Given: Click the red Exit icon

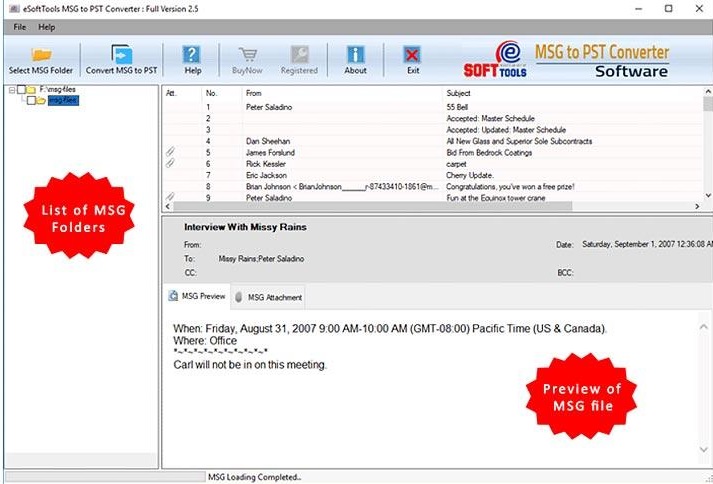Looking at the screenshot, I should 412,55.
